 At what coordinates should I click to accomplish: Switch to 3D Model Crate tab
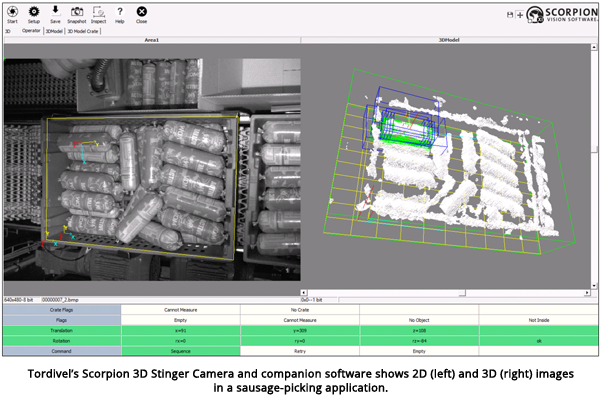pos(83,31)
